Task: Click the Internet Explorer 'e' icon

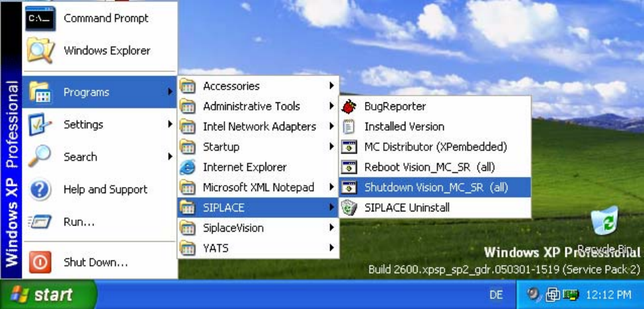Action: coord(188,167)
